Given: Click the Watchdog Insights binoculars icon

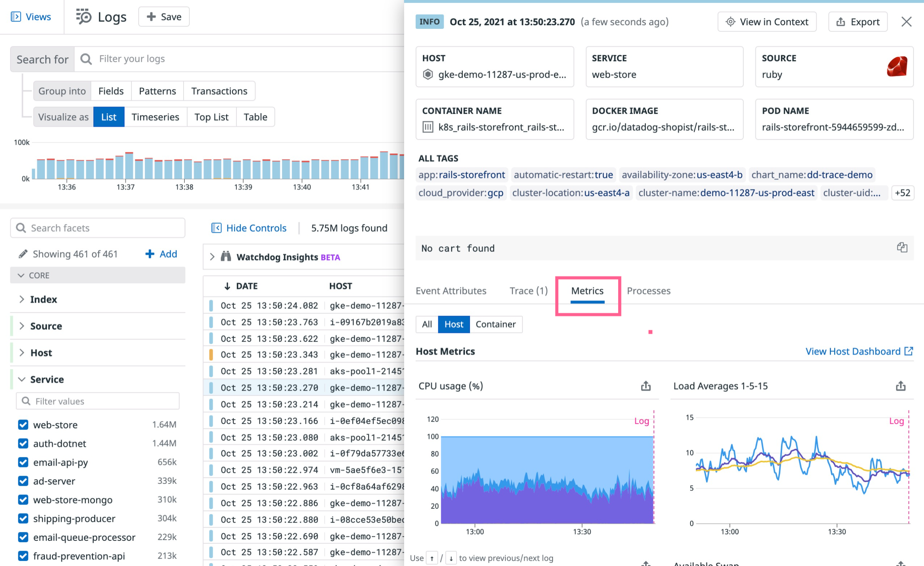Looking at the screenshot, I should click(x=227, y=257).
